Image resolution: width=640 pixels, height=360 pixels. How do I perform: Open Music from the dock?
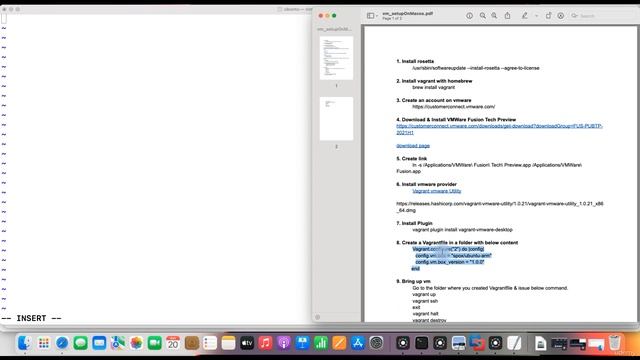click(x=265, y=343)
